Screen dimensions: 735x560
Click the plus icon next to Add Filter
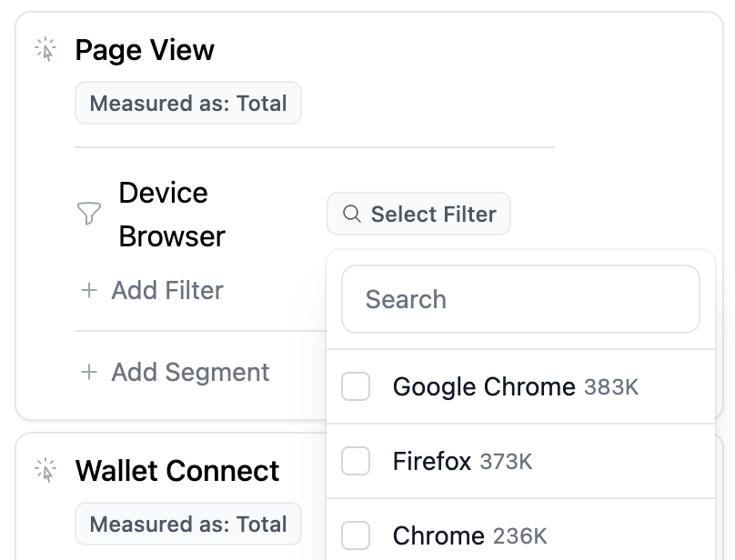(x=89, y=290)
